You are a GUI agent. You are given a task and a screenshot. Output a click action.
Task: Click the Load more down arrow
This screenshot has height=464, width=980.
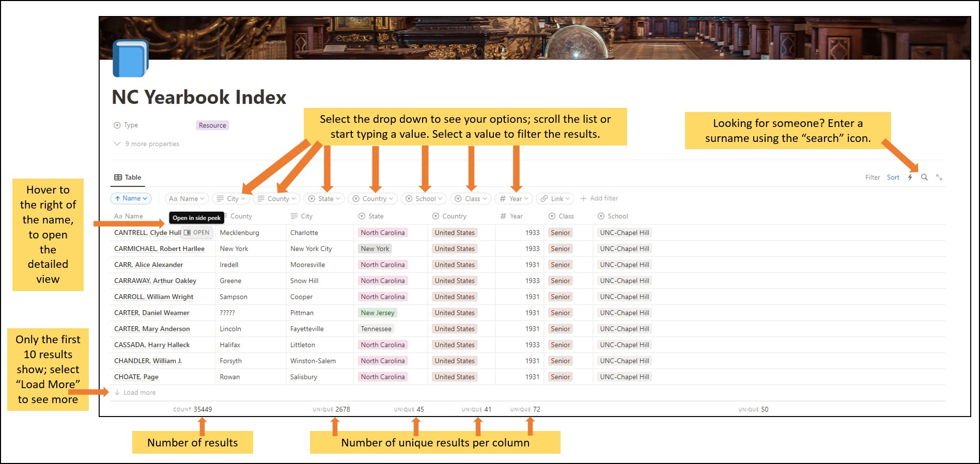(x=117, y=393)
